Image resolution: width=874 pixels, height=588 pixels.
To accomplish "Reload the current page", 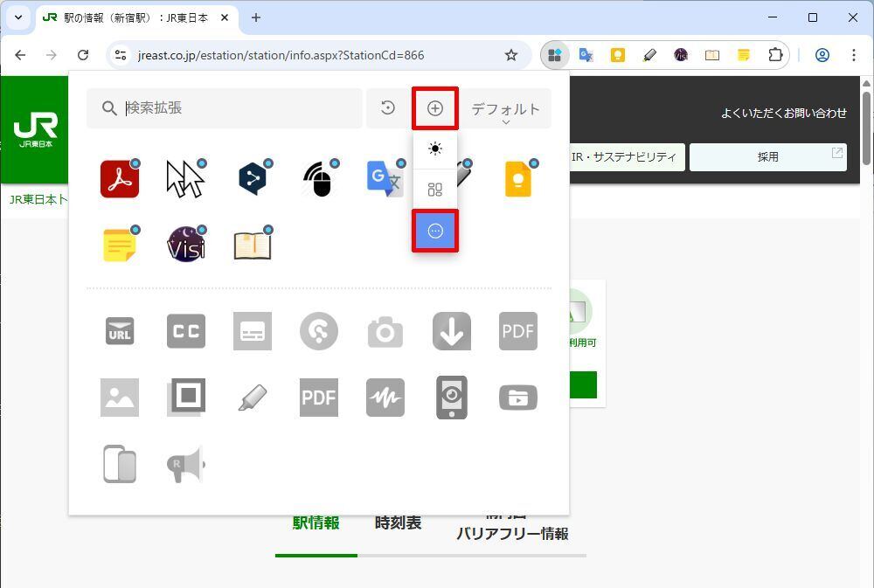I will click(x=82, y=55).
